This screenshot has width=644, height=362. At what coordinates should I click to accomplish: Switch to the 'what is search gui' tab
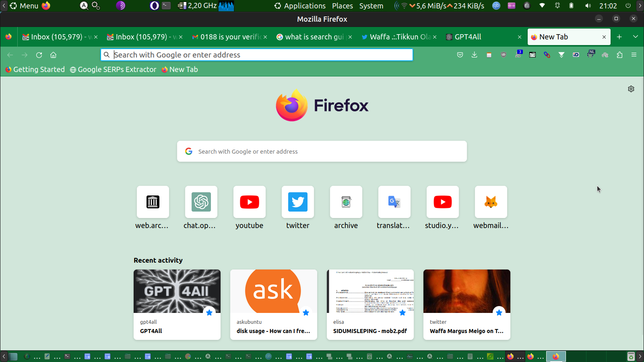tap(314, 37)
